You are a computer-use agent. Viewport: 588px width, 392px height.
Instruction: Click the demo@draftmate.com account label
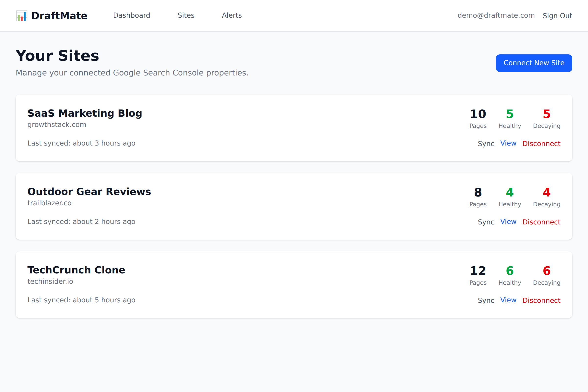click(496, 15)
